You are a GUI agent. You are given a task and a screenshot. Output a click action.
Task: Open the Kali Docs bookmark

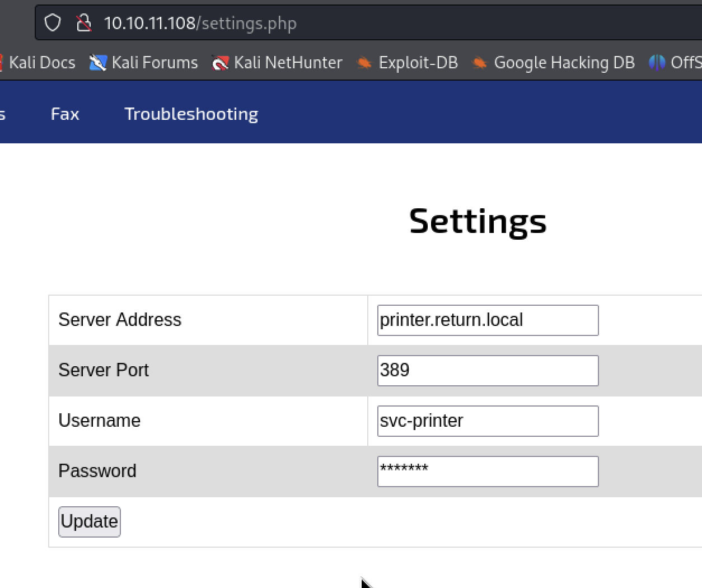[x=42, y=63]
